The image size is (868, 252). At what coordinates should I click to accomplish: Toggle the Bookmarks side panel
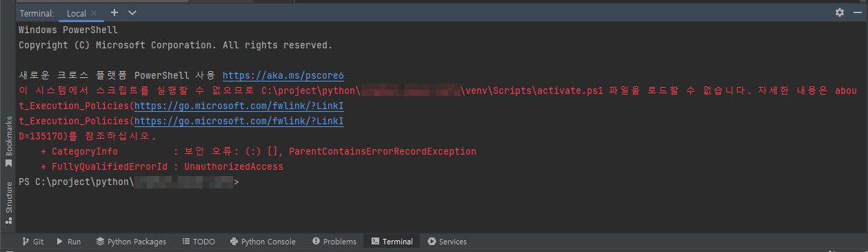pos(8,142)
